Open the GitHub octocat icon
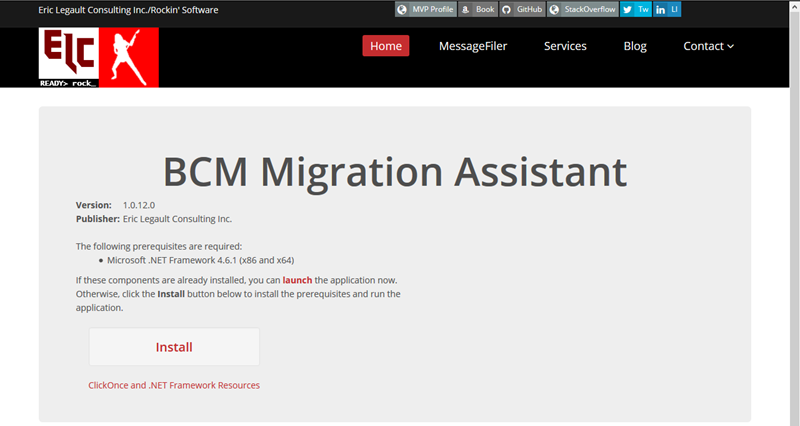 (x=506, y=9)
